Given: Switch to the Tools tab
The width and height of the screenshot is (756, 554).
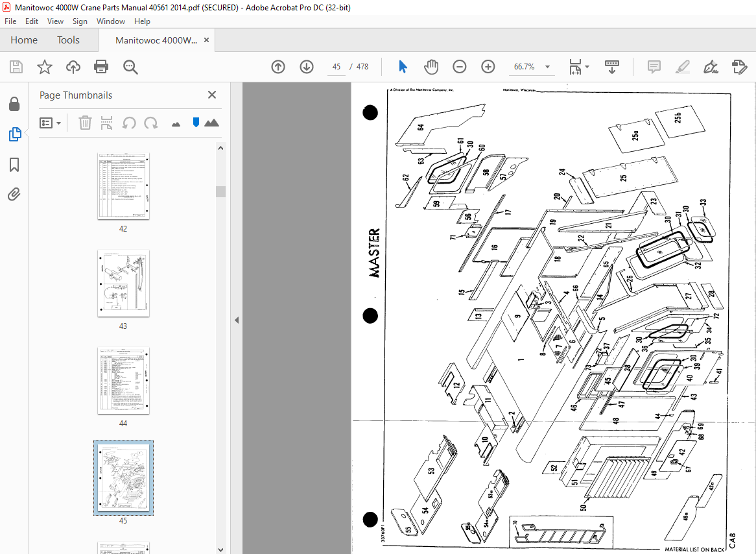Looking at the screenshot, I should coord(69,40).
